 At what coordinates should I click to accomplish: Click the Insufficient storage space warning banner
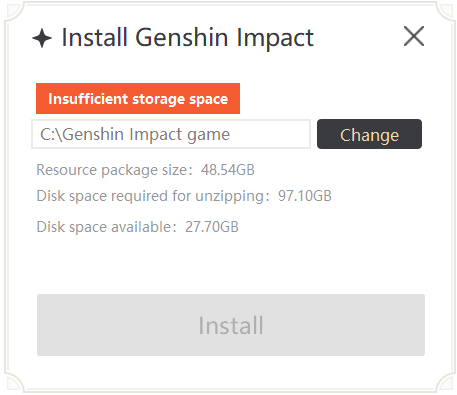click(138, 99)
